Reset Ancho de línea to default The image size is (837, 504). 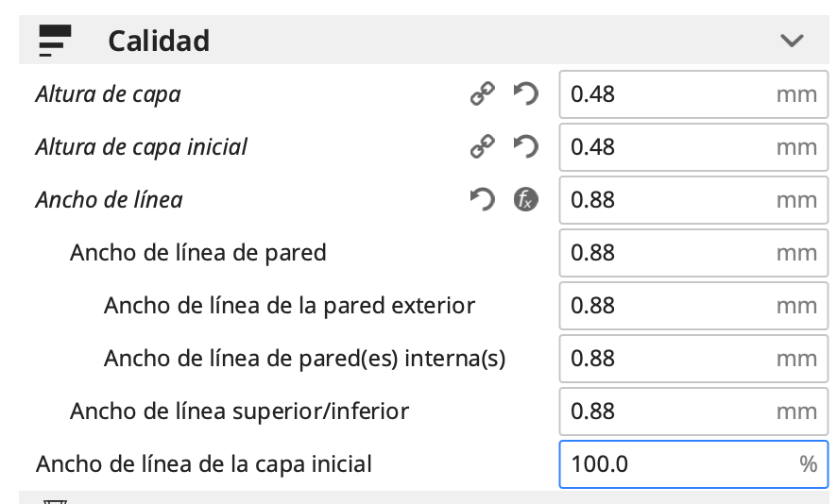tap(483, 200)
